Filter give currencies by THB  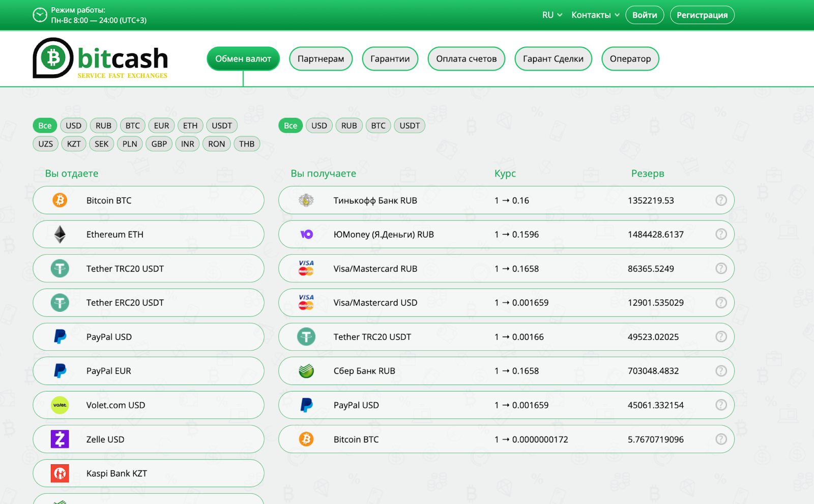[x=247, y=144]
